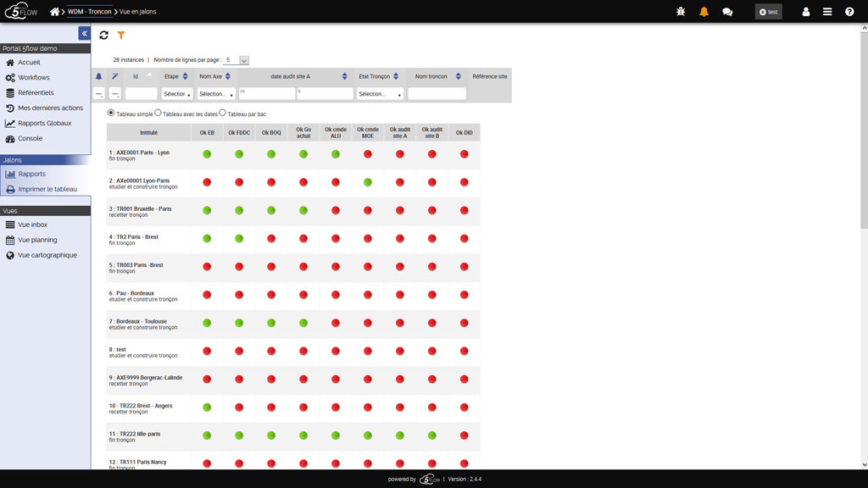Screen dimensions: 868x488
Task: Open Workflows in the sidebar menu
Action: pyautogui.click(x=34, y=78)
